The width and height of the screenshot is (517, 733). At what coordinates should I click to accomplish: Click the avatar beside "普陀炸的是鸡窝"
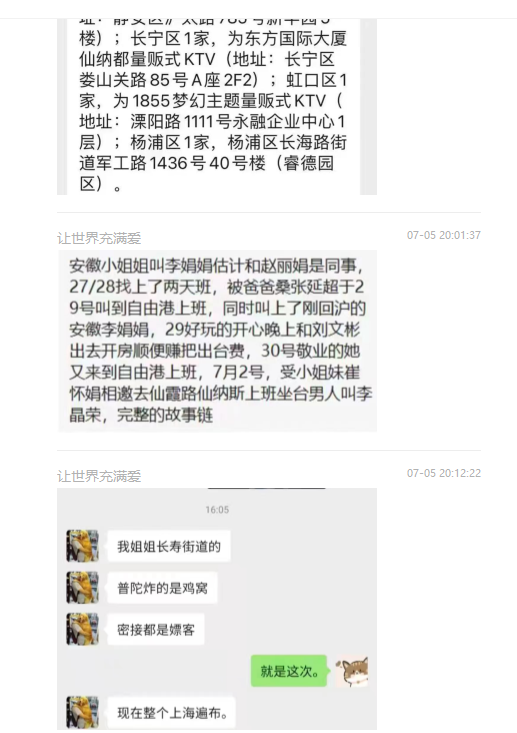pos(82,587)
